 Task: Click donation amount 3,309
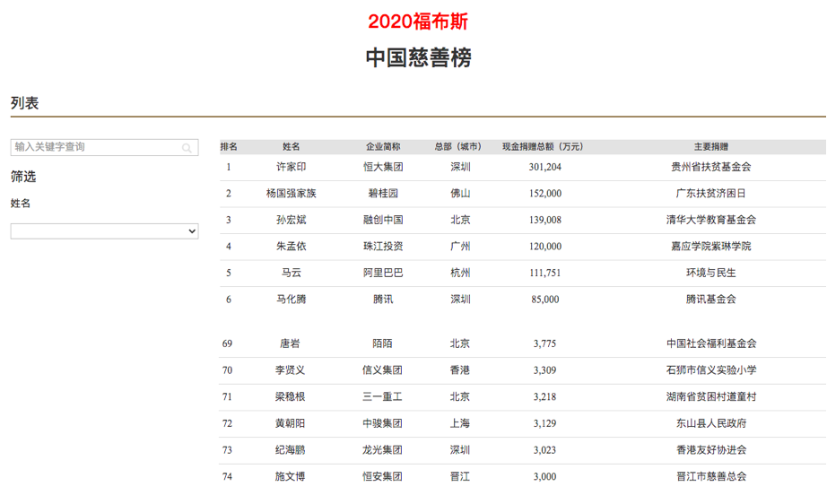pyautogui.click(x=544, y=370)
